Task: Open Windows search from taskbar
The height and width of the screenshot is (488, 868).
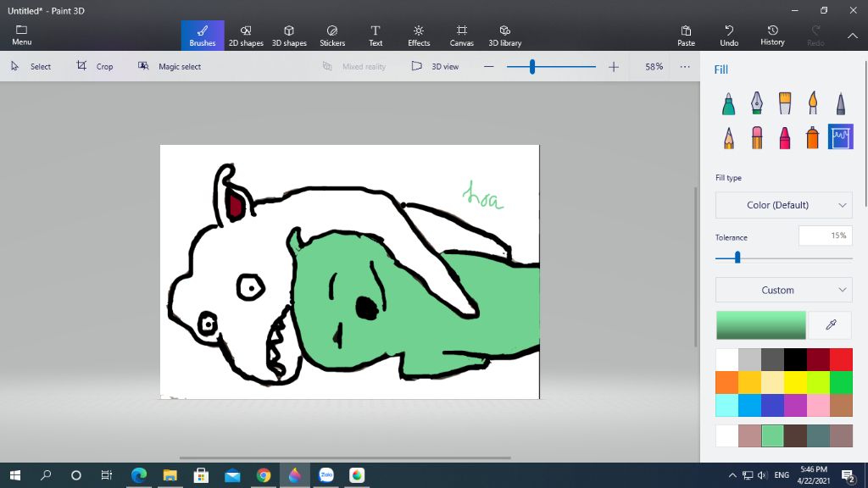Action: point(46,475)
